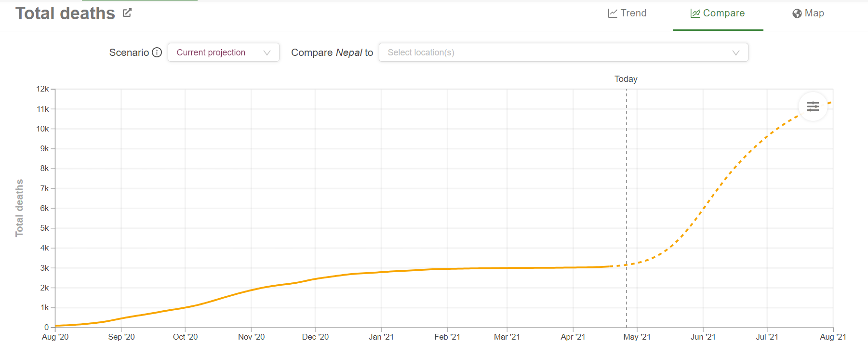This screenshot has width=868, height=343.
Task: Click the May '21 x-axis label
Action: [637, 337]
